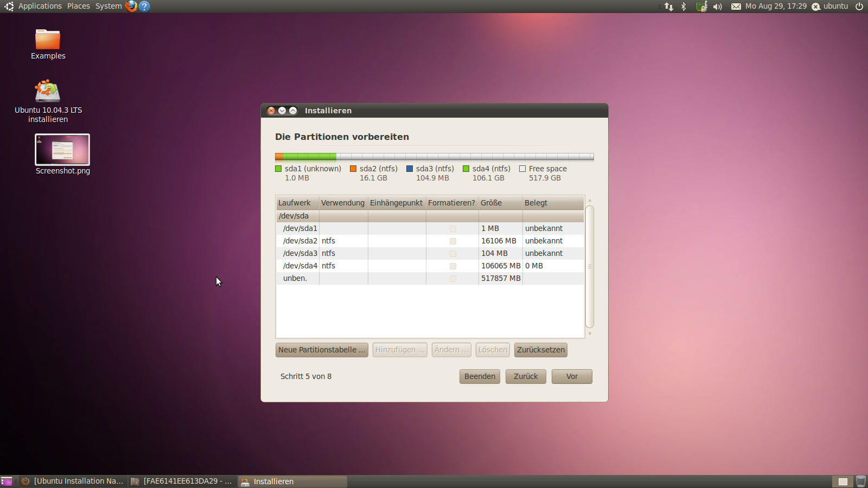This screenshot has width=868, height=488.
Task: Open the Applications menu
Action: 40,6
